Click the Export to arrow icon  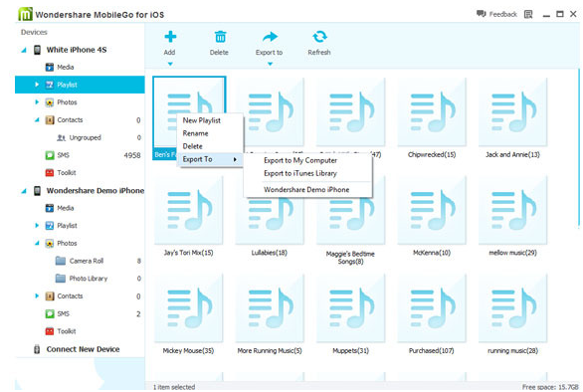tap(270, 37)
